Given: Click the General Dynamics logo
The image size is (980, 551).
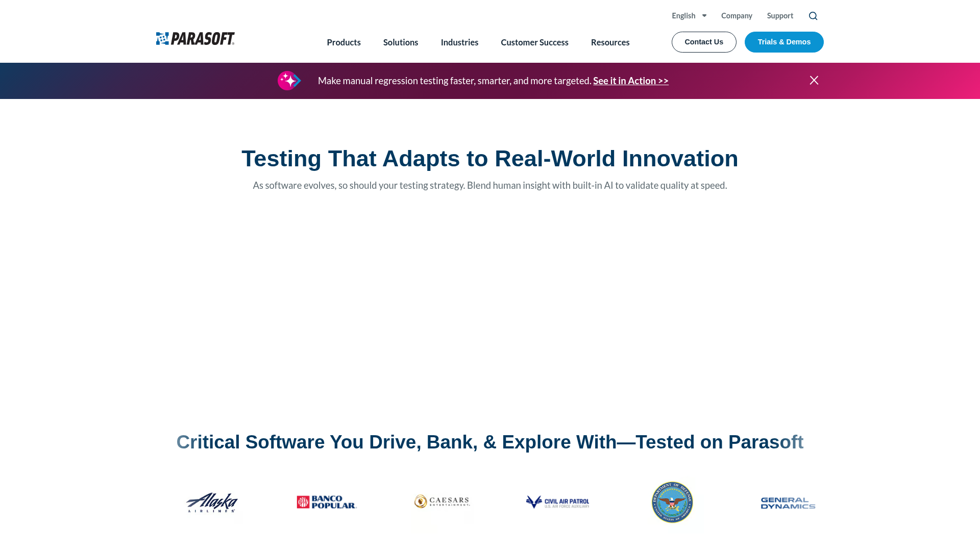Looking at the screenshot, I should click(x=788, y=502).
